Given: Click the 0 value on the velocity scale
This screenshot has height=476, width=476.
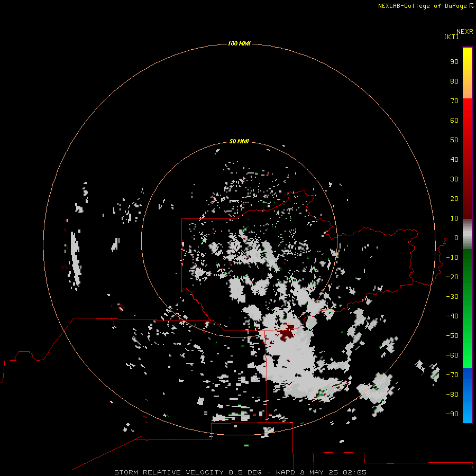Looking at the screenshot, I should [456, 238].
